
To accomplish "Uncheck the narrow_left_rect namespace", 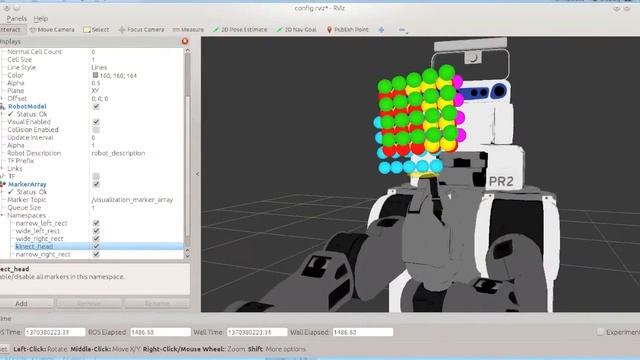I will pyautogui.click(x=96, y=223).
